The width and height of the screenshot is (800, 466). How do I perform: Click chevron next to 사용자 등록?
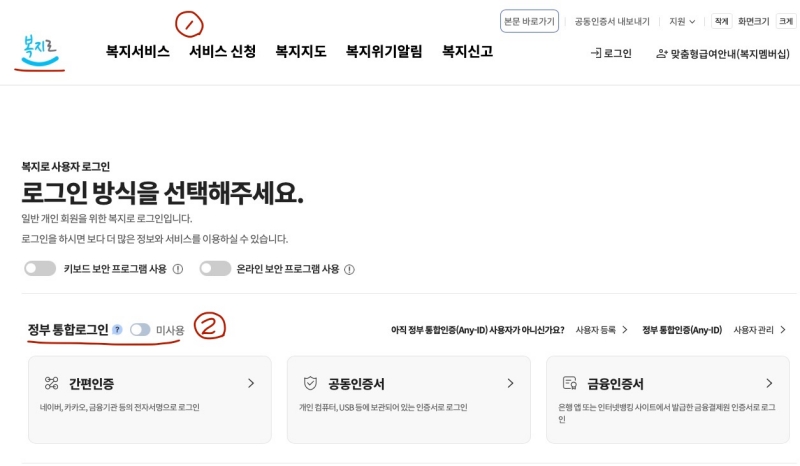coord(624,330)
